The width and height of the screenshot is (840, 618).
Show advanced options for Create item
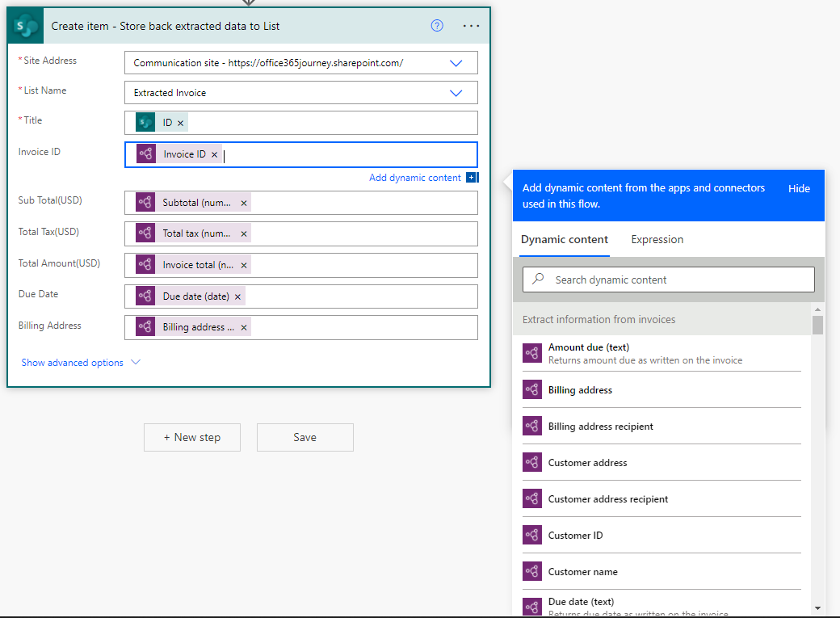pyautogui.click(x=80, y=363)
